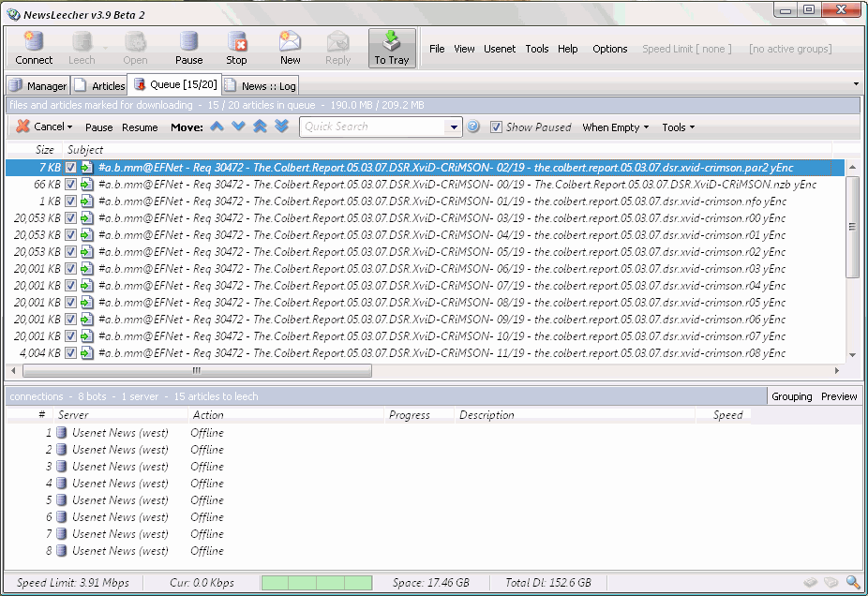Move selected article up one position
This screenshot has width=868, height=596.
click(x=217, y=127)
